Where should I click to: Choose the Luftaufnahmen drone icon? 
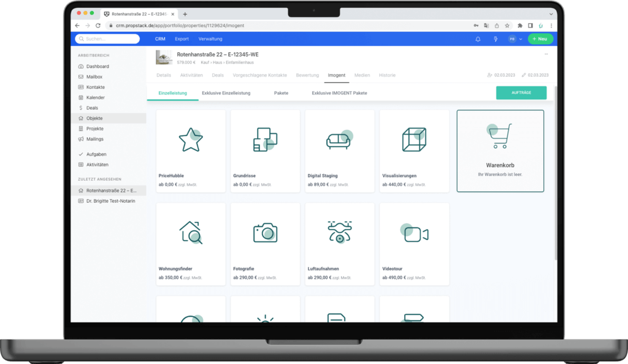coord(340,232)
